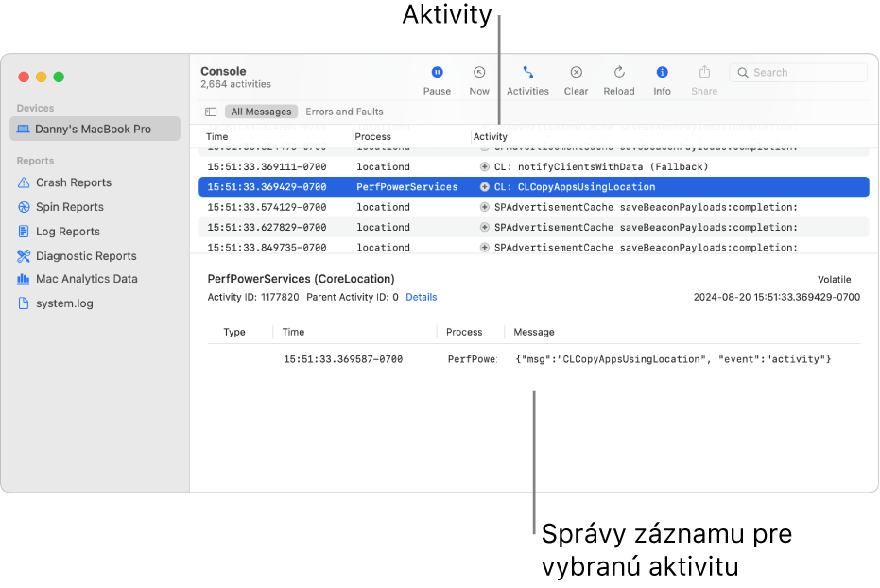Open system.log in sidebar
Screen dimensions: 880x588
(x=64, y=303)
